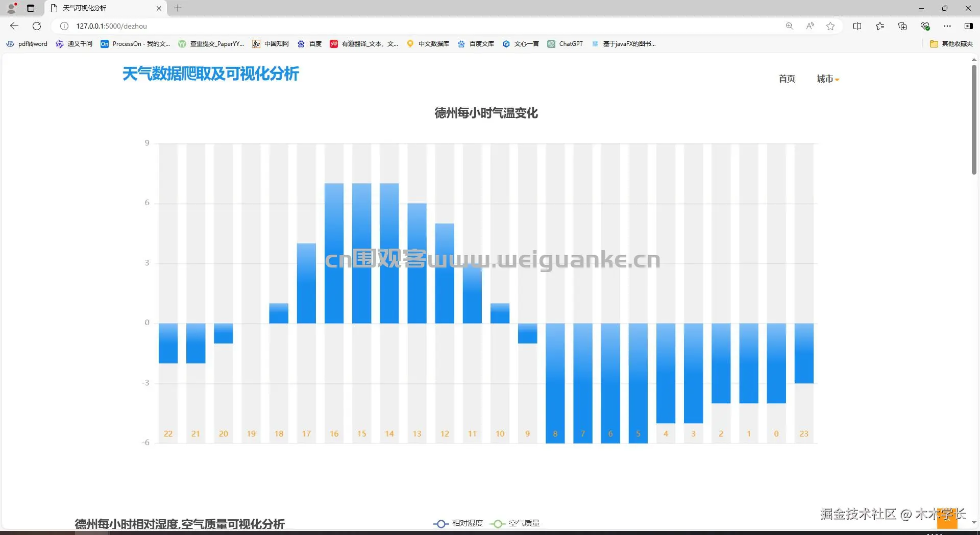
Task: Open the 其他收藏夹 folder
Action: tap(951, 44)
